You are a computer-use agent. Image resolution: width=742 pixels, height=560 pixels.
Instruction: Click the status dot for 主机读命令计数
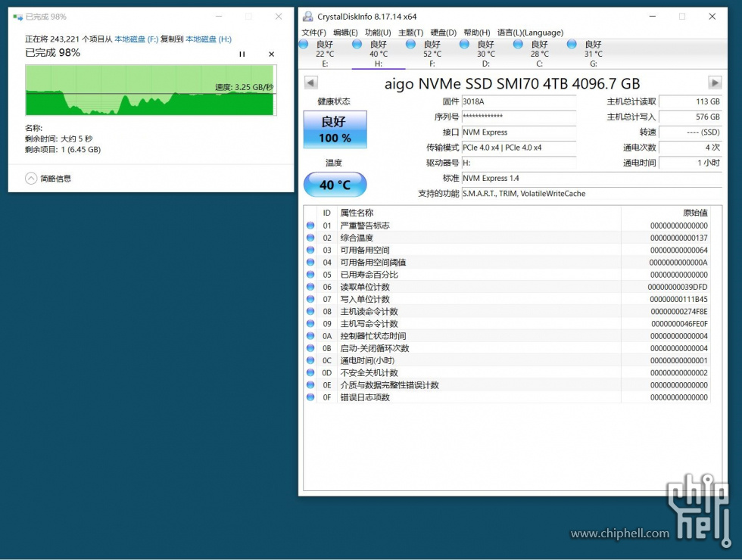click(x=310, y=312)
